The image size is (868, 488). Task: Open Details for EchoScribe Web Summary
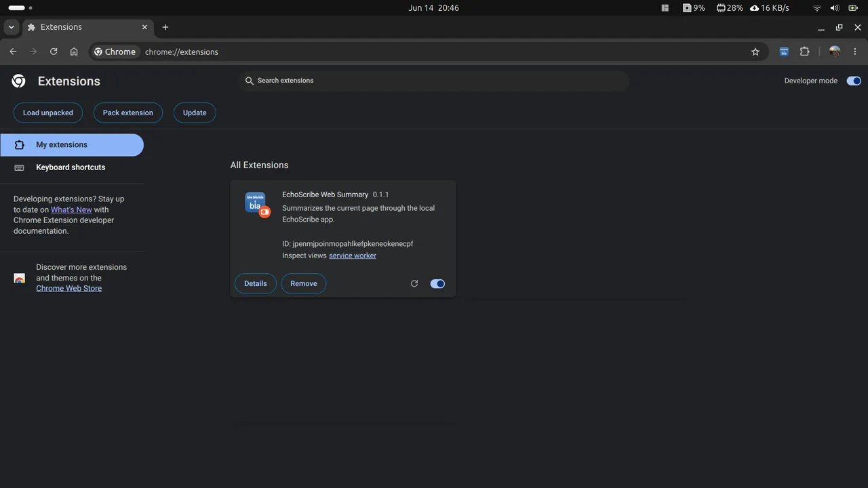click(x=256, y=283)
